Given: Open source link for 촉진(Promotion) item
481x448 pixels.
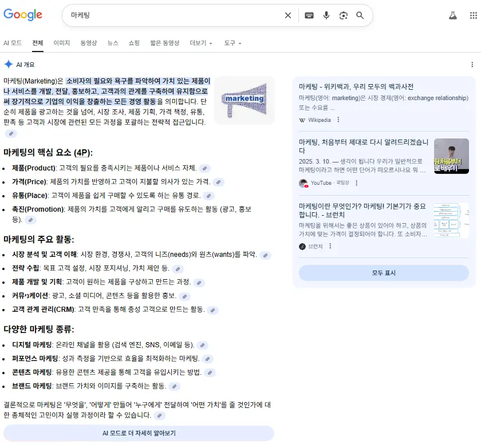Looking at the screenshot, I should 30,220.
